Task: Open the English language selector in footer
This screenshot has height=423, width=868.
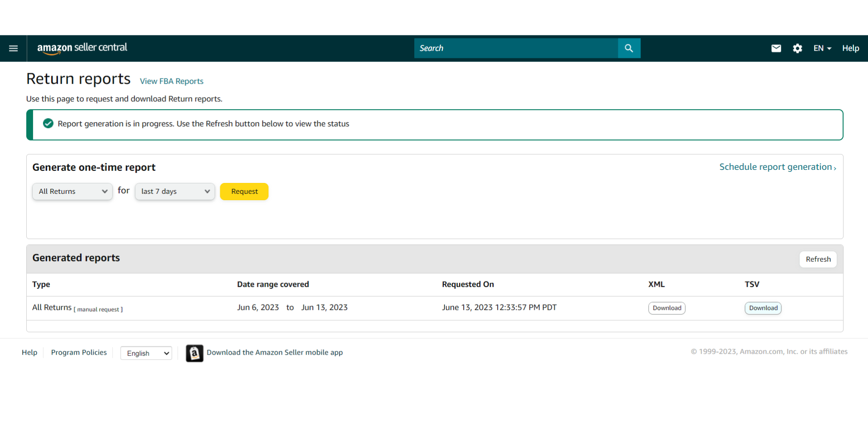Action: (x=146, y=353)
